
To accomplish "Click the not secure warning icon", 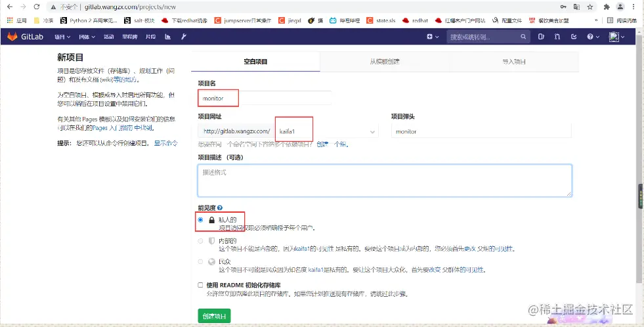I will click(53, 7).
